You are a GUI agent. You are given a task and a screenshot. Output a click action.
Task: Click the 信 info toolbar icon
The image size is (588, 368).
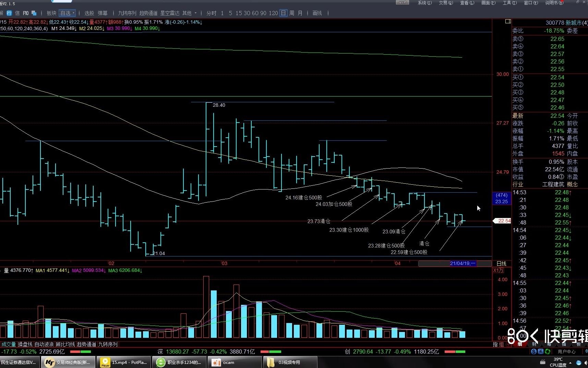pyautogui.click(x=17, y=13)
